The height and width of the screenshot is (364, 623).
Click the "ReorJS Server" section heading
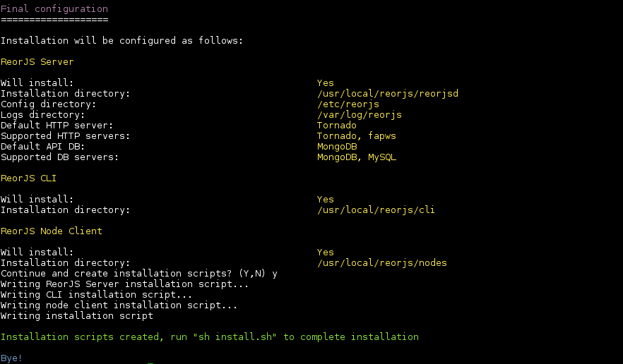tap(37, 62)
